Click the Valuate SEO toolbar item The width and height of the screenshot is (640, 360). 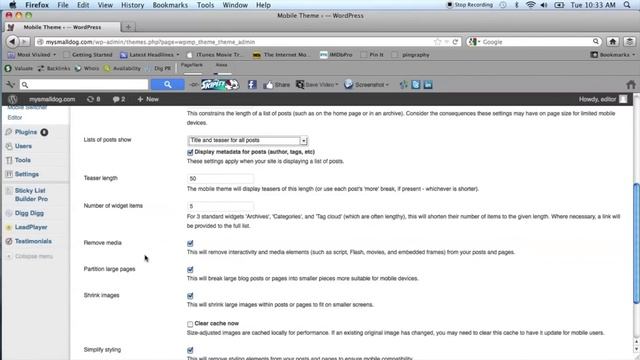coord(19,69)
